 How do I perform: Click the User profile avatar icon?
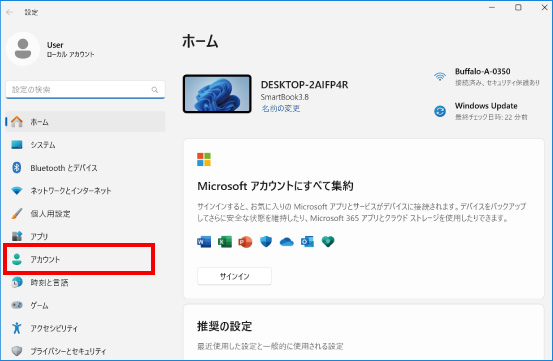coord(23,49)
